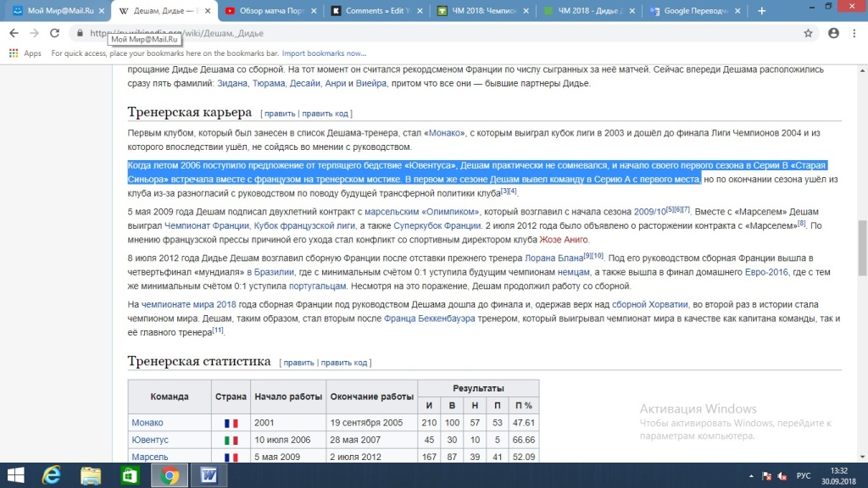Open португальцам link

click(x=317, y=286)
